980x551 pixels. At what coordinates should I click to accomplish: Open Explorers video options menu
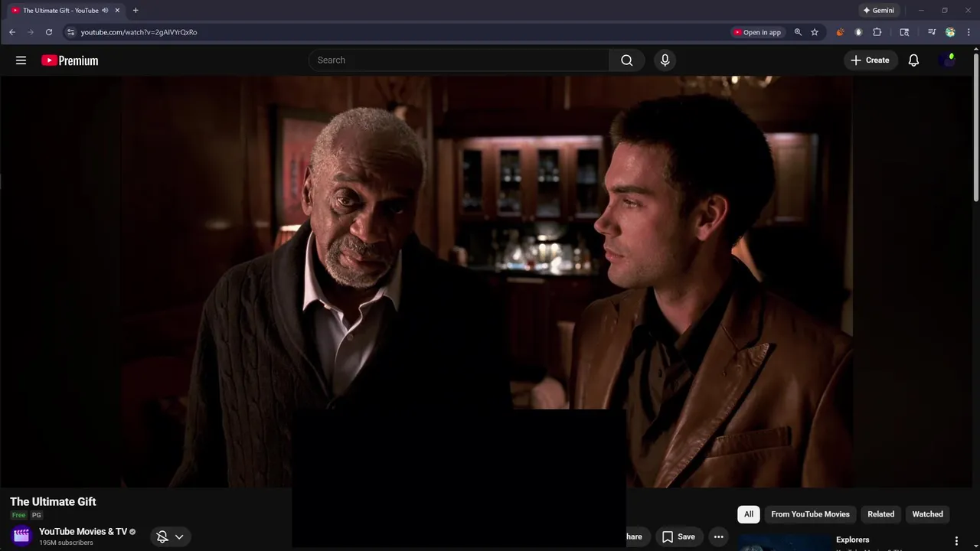click(956, 541)
